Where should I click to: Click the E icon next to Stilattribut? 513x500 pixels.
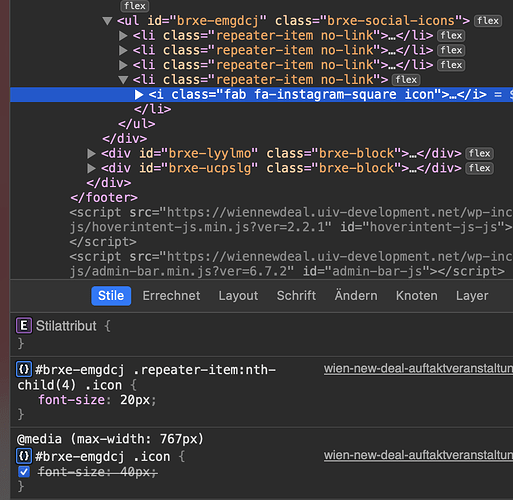pos(24,326)
